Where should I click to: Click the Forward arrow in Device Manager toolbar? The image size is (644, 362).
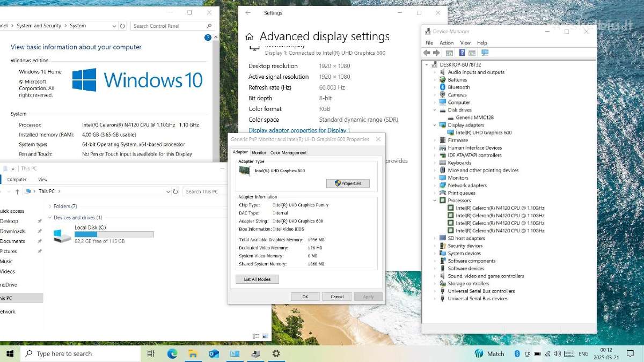coord(436,53)
